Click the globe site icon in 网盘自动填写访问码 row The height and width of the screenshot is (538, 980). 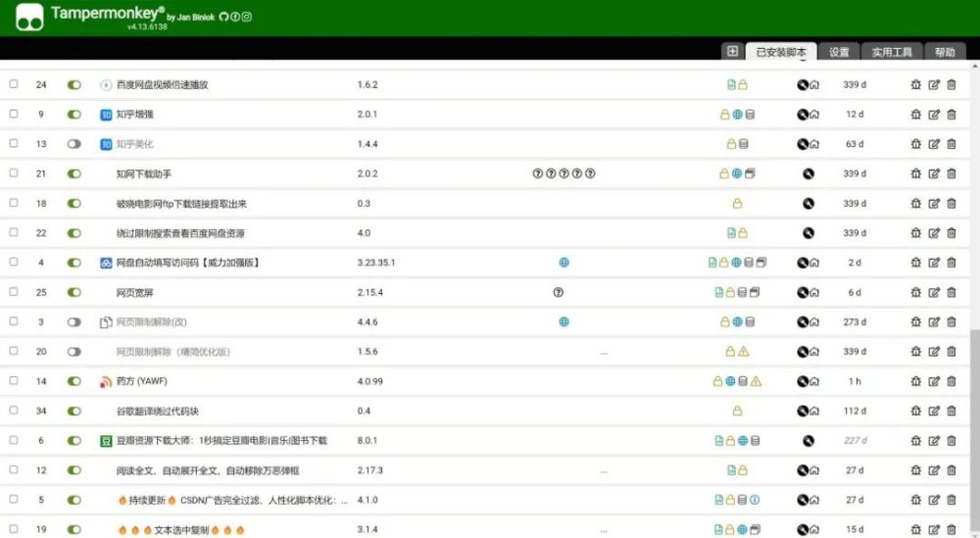pos(563,263)
